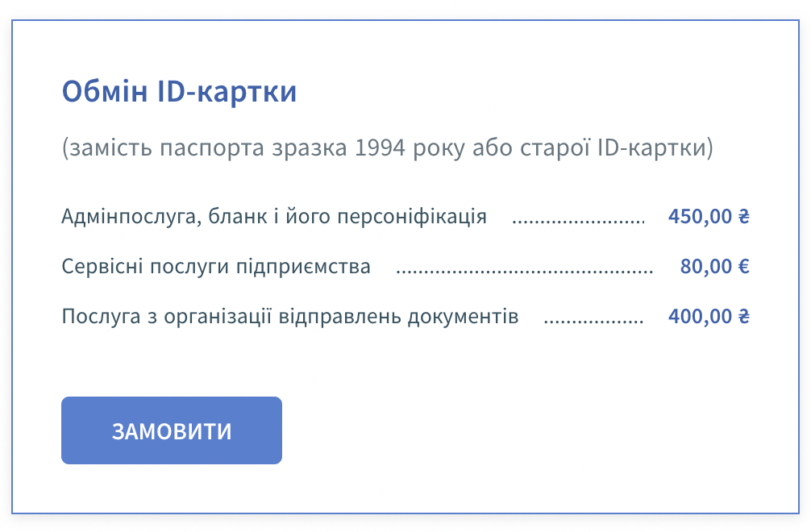
Task: Click the word документів
Action: pyautogui.click(x=463, y=317)
